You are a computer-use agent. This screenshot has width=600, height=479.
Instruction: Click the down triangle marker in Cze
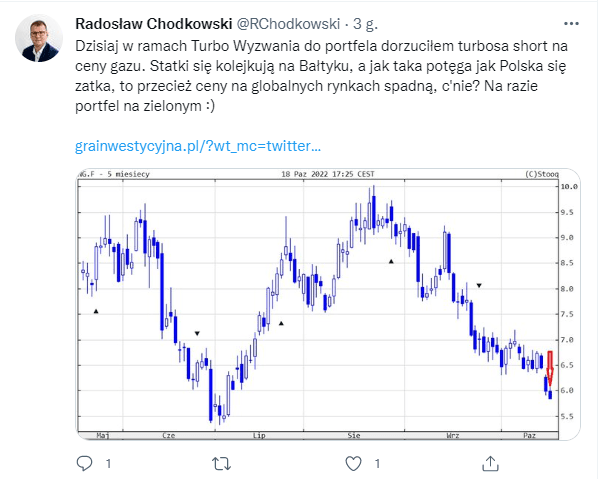[197, 334]
